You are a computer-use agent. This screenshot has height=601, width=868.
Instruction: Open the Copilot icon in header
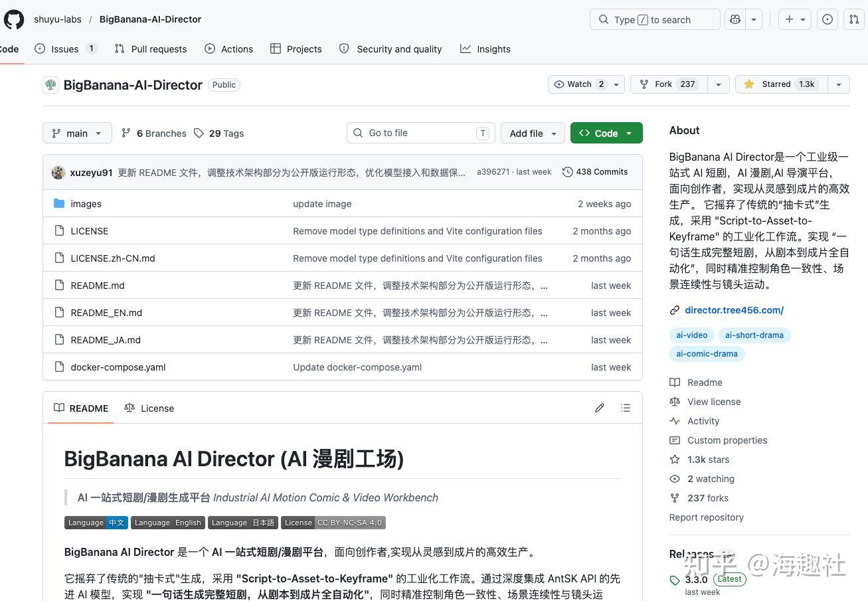tap(735, 19)
